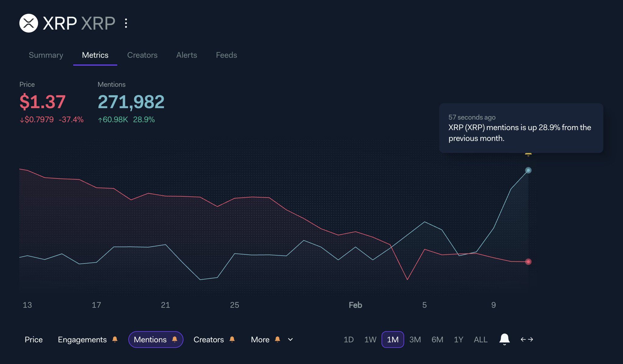623x364 pixels.
Task: Toggle the Price metric on chart
Action: 33,339
